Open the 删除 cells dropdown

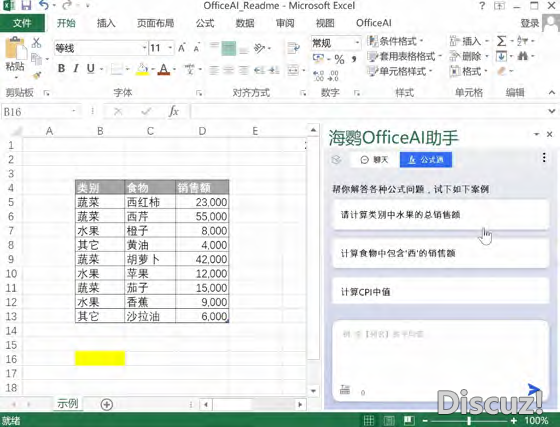click(x=469, y=56)
